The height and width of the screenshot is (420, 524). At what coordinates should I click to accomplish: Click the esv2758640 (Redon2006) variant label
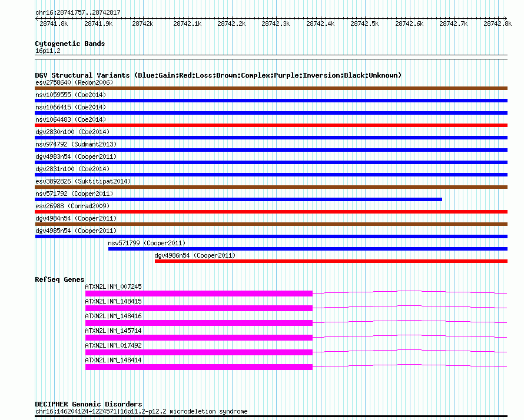(74, 82)
